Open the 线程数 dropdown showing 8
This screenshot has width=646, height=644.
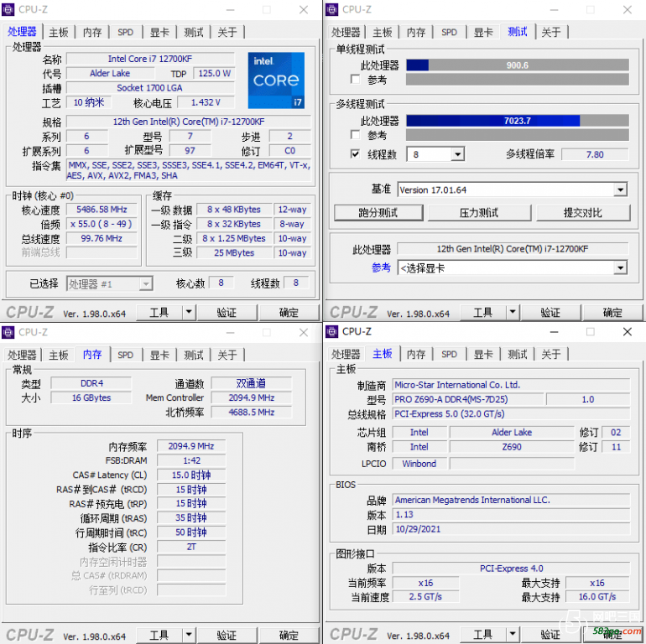pos(435,154)
